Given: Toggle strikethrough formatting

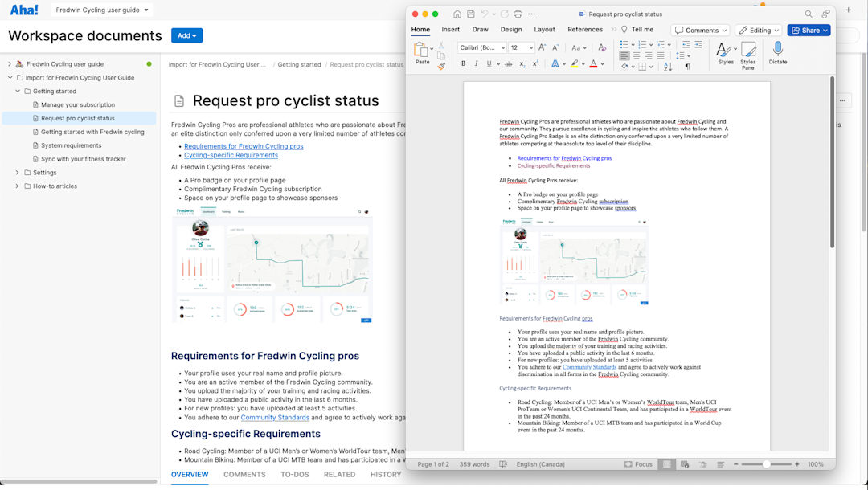Looking at the screenshot, I should coord(509,63).
